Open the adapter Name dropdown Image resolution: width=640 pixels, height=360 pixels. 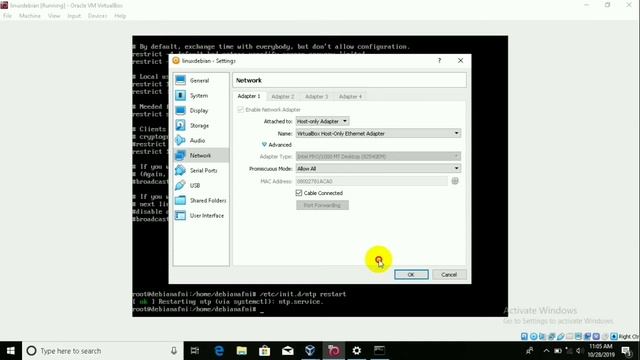pos(378,133)
